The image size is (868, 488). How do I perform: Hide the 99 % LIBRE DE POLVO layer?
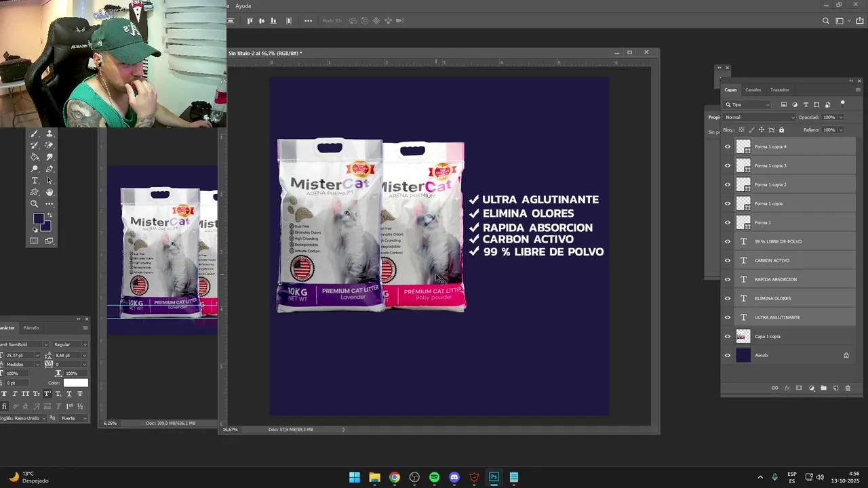tap(728, 241)
